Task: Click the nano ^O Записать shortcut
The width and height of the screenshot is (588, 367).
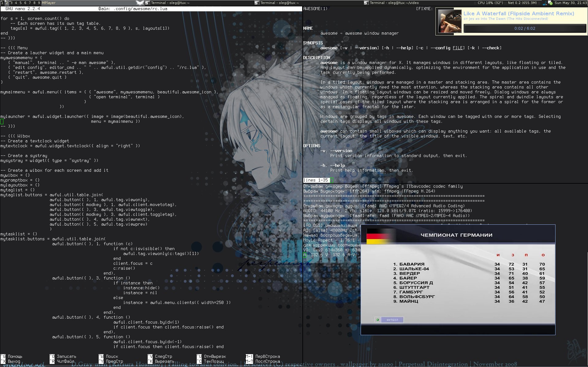Action: tap(63, 356)
